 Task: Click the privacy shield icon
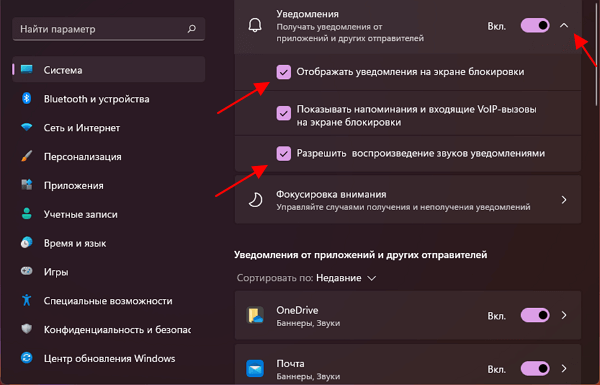(x=27, y=329)
